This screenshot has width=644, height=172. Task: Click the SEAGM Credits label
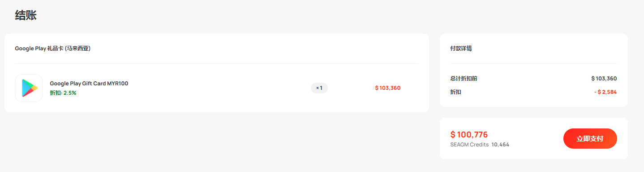click(469, 145)
